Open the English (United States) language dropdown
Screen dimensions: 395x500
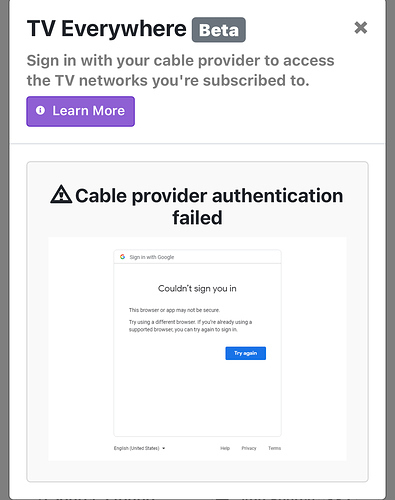[139, 448]
